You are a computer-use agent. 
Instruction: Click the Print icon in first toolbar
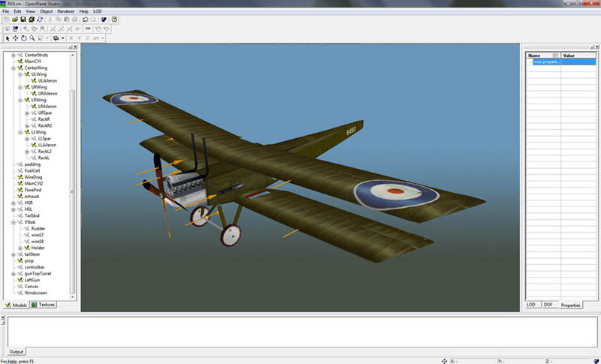75,20
